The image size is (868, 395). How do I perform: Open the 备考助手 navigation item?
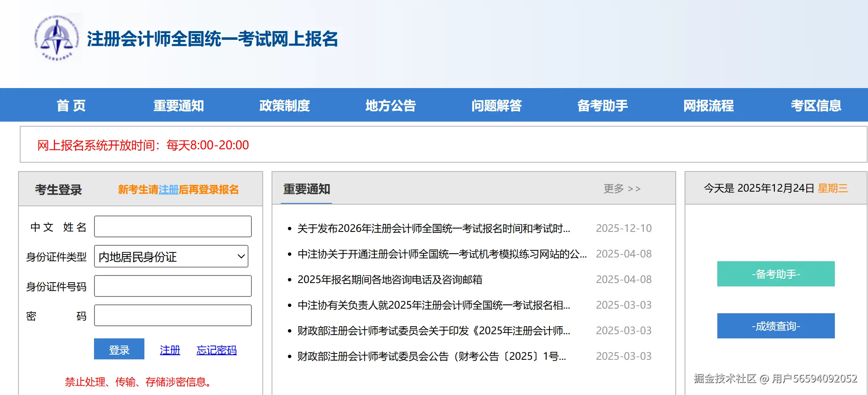pyautogui.click(x=603, y=105)
